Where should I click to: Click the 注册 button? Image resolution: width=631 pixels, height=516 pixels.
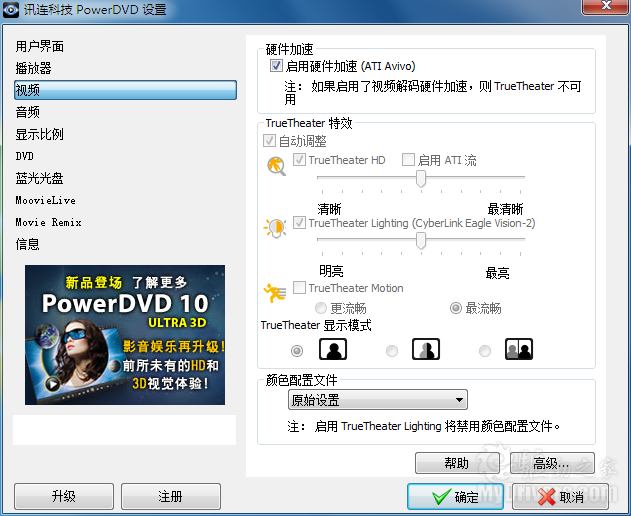171,496
